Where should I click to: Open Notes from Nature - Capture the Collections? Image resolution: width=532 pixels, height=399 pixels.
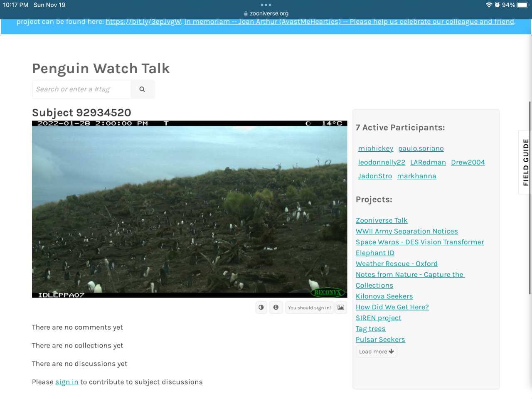click(x=410, y=280)
